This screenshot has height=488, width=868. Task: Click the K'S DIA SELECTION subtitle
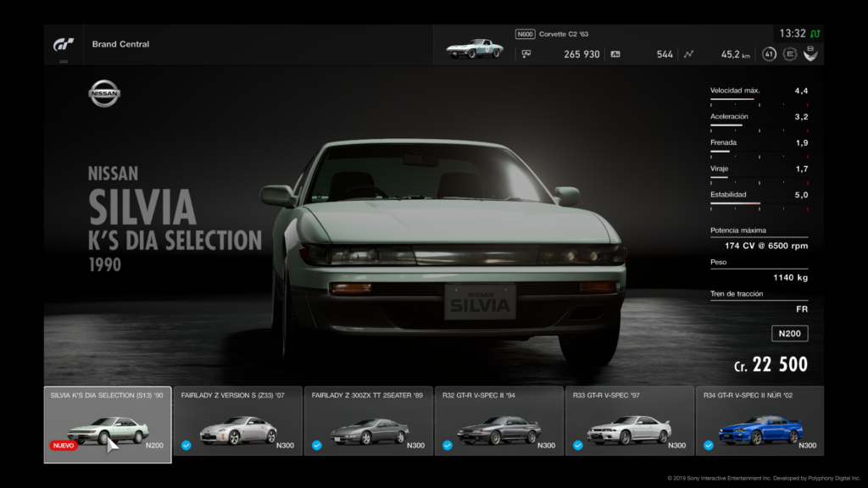pos(175,241)
